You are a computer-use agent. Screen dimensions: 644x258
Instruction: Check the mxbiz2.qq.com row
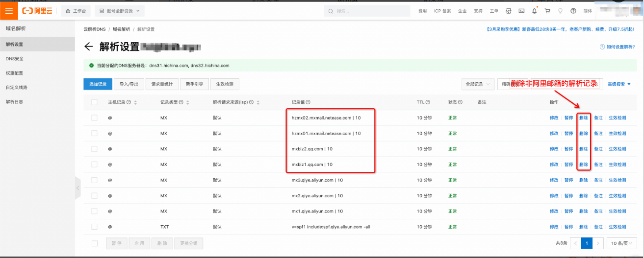94,149
